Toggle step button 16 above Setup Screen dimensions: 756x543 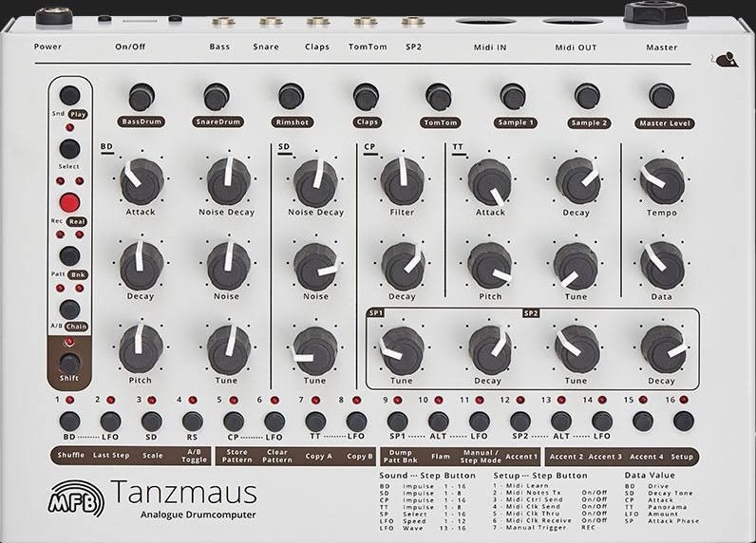(x=684, y=421)
